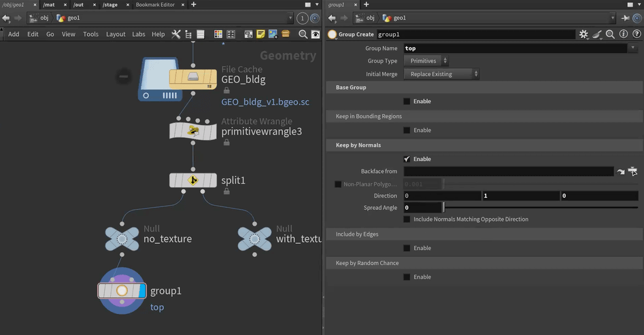Enable the Base Group checkbox
This screenshot has height=335, width=644.
tap(407, 101)
